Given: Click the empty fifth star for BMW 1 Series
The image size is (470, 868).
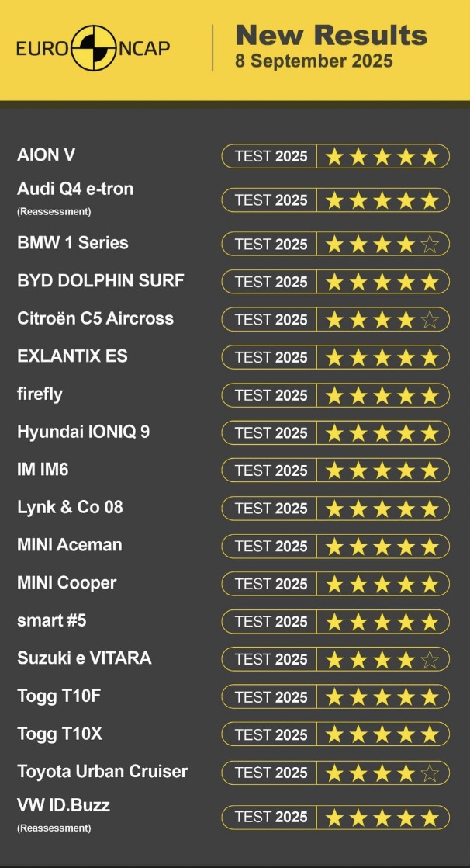Looking at the screenshot, I should click(x=429, y=244).
